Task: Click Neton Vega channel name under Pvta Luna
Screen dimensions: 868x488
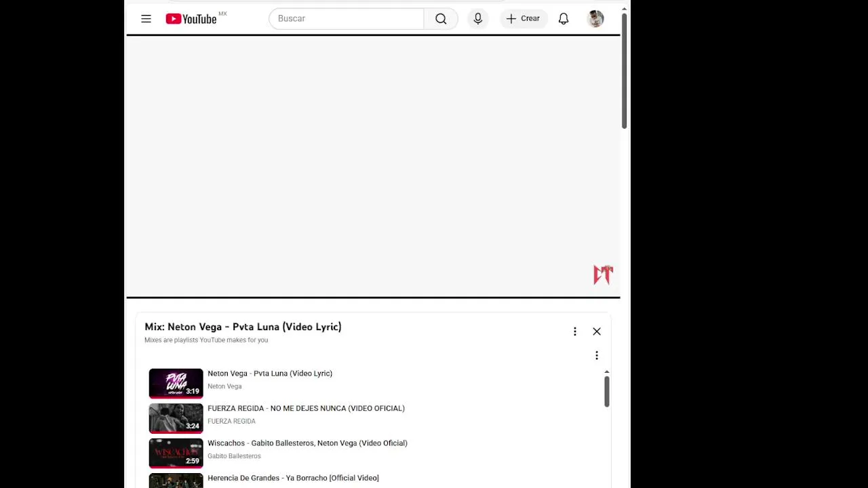Action: tap(224, 386)
